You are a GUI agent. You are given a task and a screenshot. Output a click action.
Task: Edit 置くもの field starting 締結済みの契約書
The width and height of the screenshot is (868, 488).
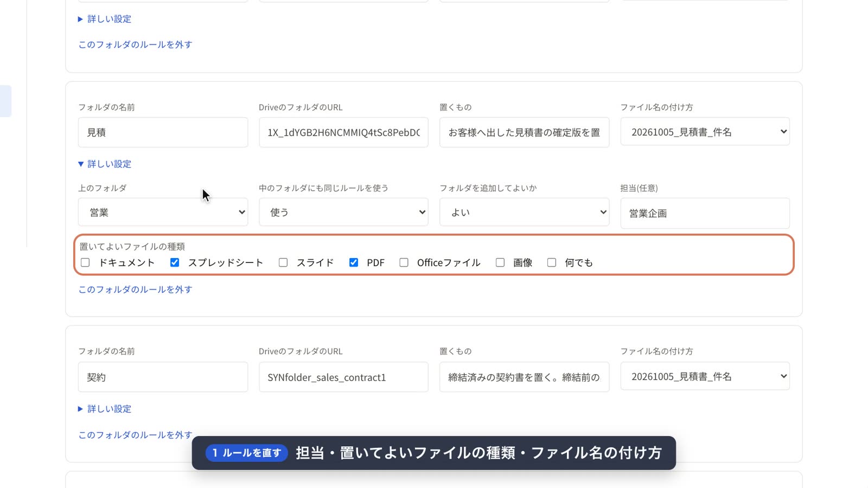click(x=524, y=377)
